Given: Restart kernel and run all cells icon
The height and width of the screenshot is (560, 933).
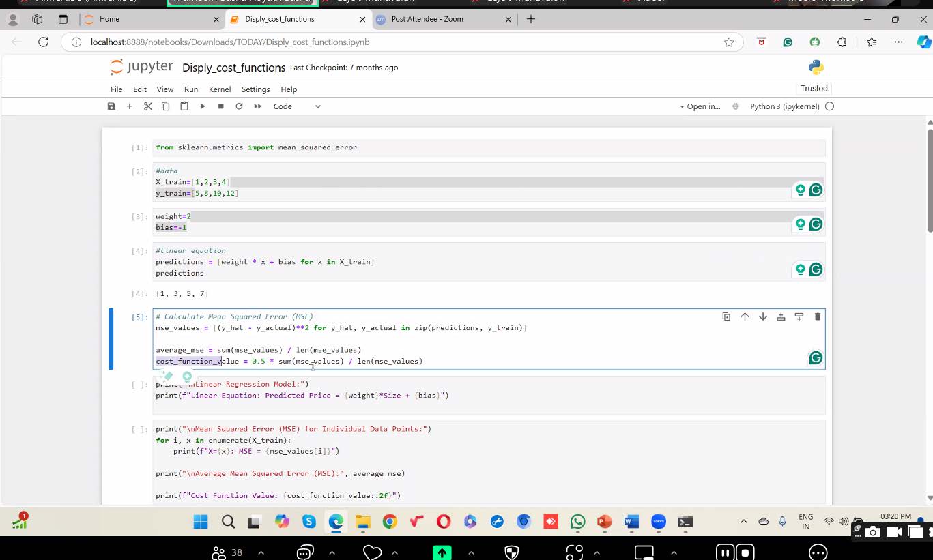Looking at the screenshot, I should pos(257,106).
